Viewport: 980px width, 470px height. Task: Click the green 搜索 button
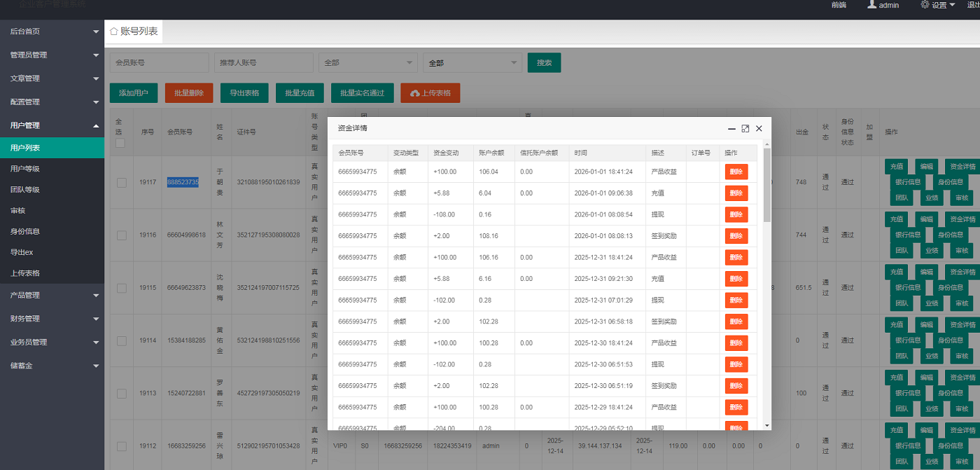pyautogui.click(x=544, y=63)
